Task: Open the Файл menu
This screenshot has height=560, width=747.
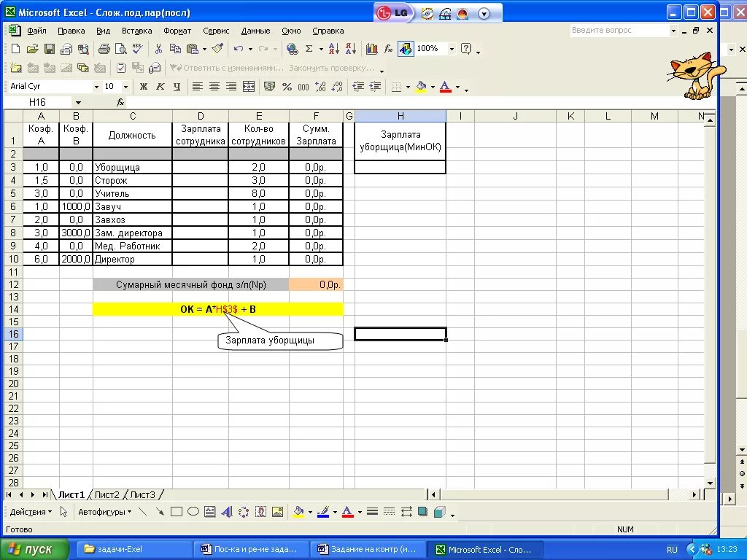Action: click(x=36, y=31)
